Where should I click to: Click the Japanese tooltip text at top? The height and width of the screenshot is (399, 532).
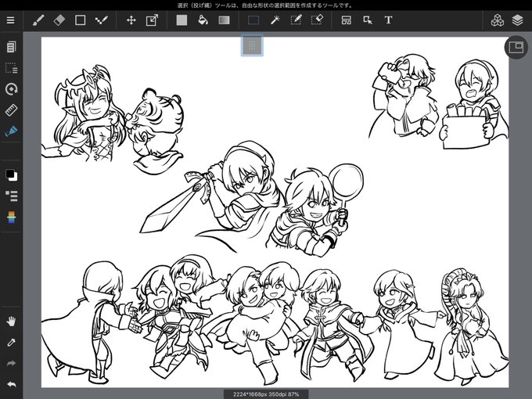(266, 5)
